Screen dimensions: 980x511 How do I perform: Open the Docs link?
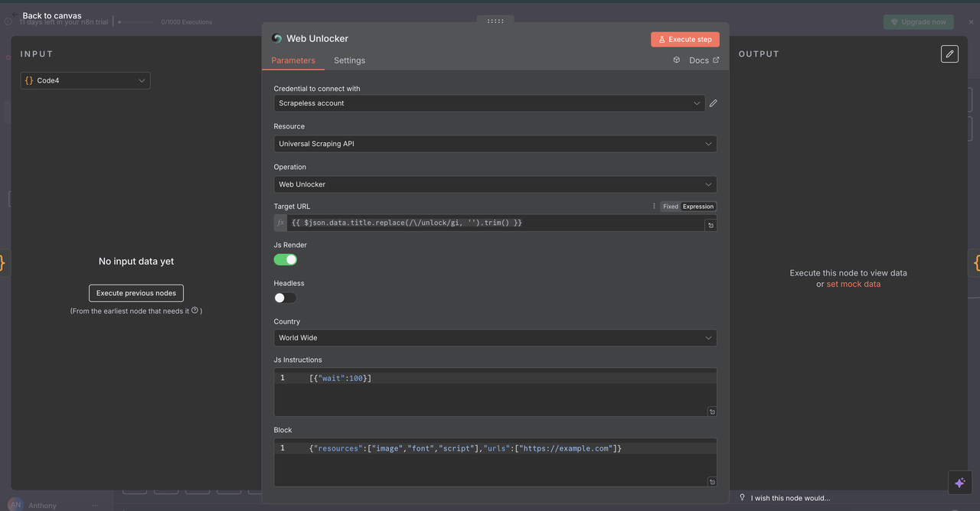[704, 60]
